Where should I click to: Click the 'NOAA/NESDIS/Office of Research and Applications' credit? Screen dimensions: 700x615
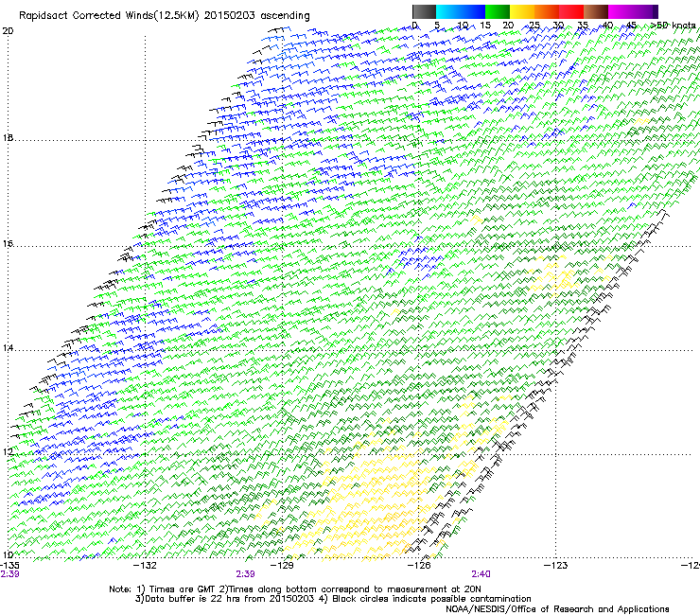pyautogui.click(x=557, y=609)
